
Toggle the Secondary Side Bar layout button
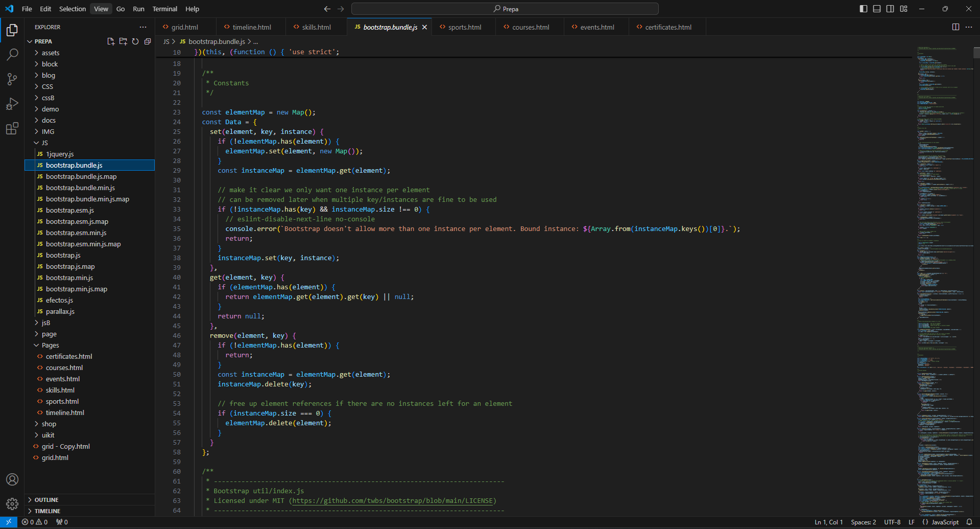pyautogui.click(x=890, y=9)
